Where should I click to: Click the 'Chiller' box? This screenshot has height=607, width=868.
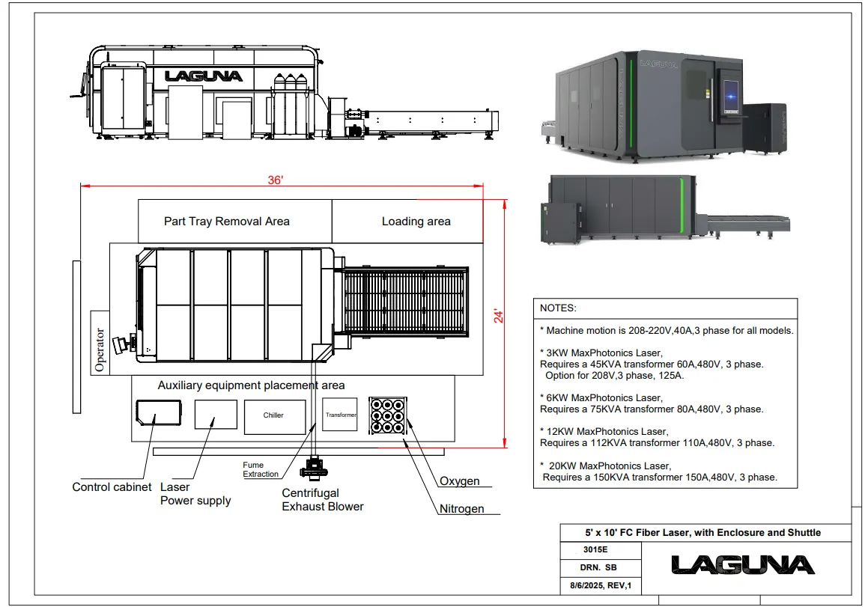[275, 416]
